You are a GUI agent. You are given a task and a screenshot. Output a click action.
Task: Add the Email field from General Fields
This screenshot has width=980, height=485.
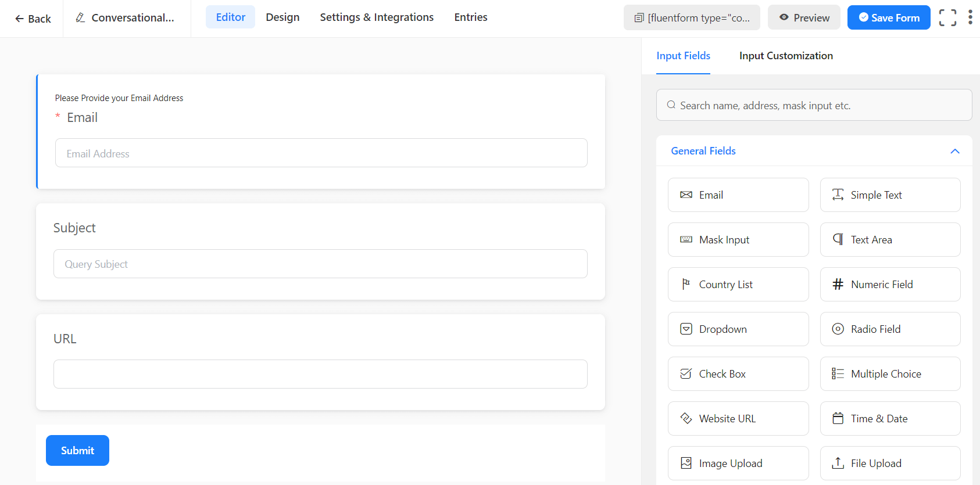(x=738, y=195)
